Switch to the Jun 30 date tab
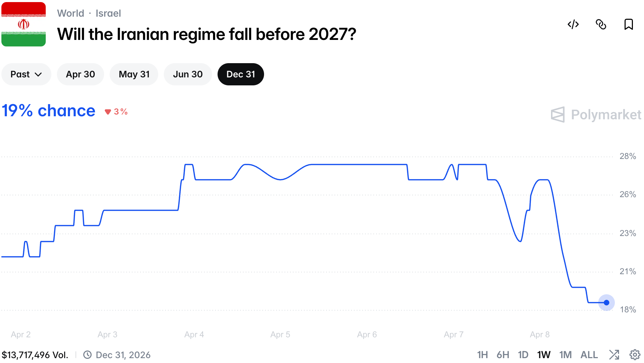The height and width of the screenshot is (363, 644). [187, 74]
